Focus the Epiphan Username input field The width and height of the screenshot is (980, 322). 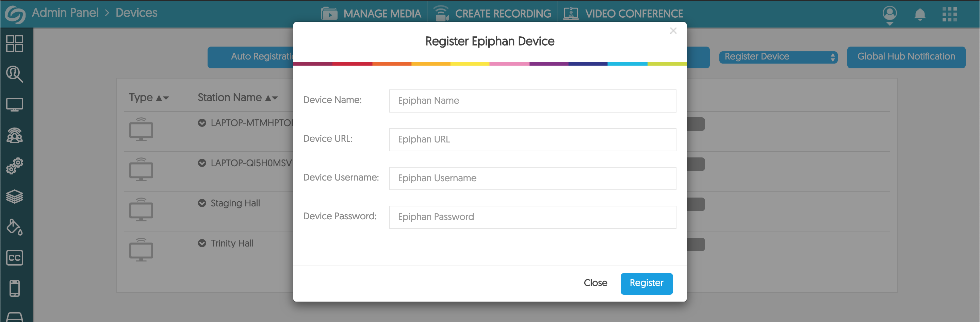click(x=533, y=178)
